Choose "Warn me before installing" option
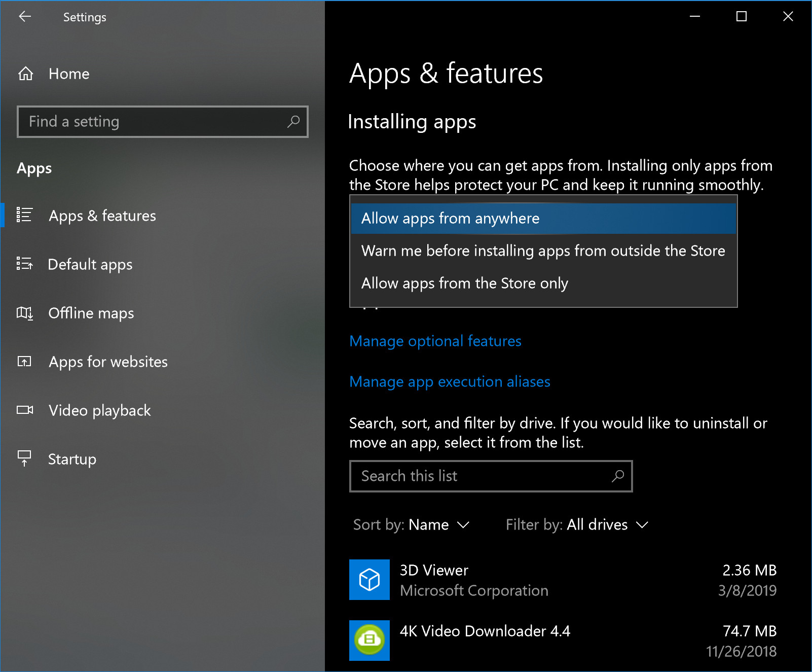The image size is (812, 672). pos(543,251)
